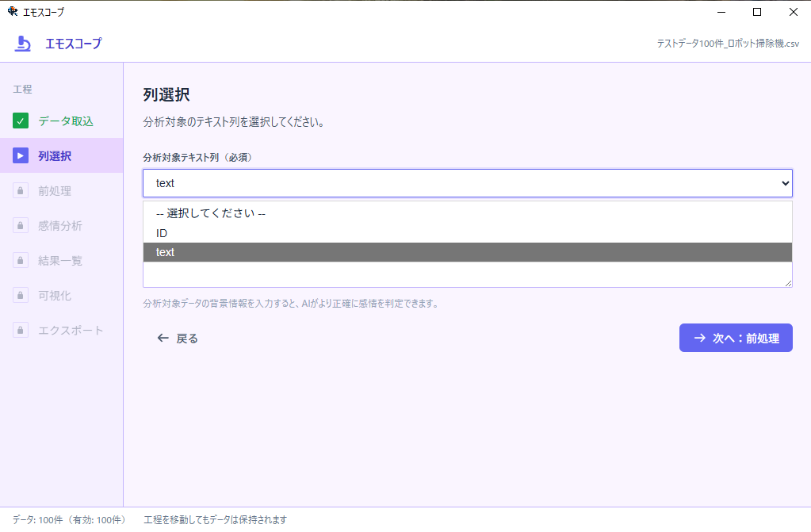
Task: Click the lock icon beside 感情分析
Action: tap(21, 226)
